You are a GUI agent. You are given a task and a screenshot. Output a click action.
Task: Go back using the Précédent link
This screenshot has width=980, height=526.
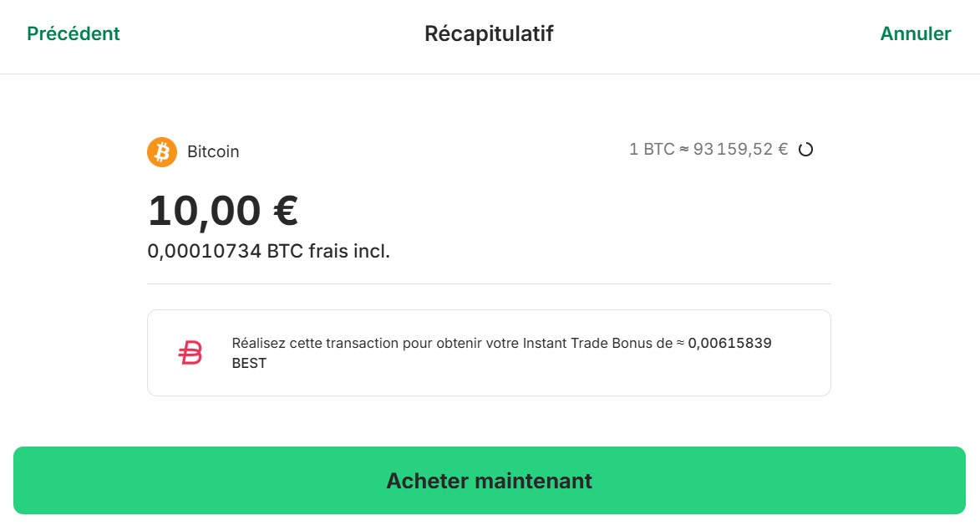coord(73,33)
